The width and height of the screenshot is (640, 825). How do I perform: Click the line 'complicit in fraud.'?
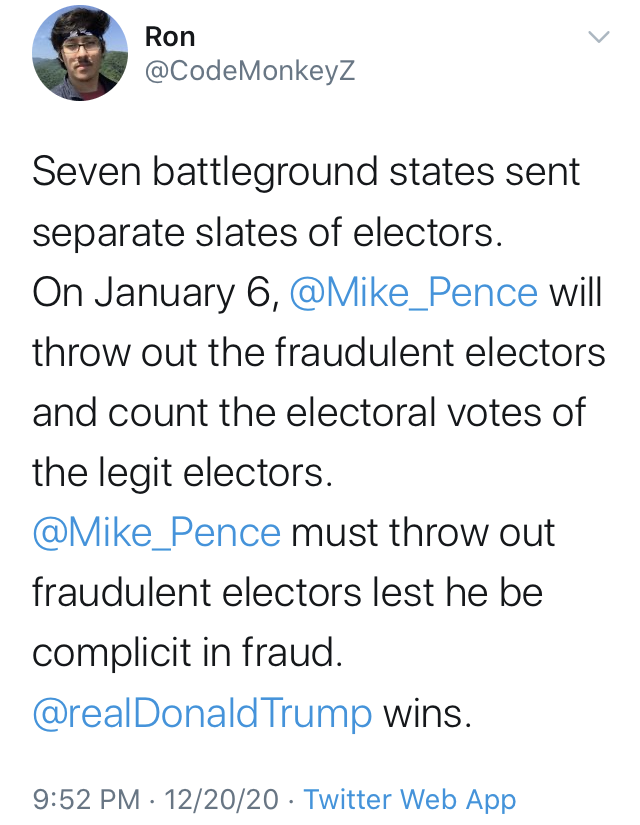pos(187,653)
